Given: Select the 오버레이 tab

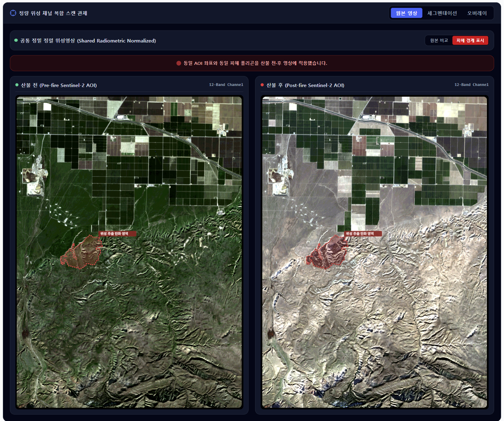Looking at the screenshot, I should pos(477,13).
